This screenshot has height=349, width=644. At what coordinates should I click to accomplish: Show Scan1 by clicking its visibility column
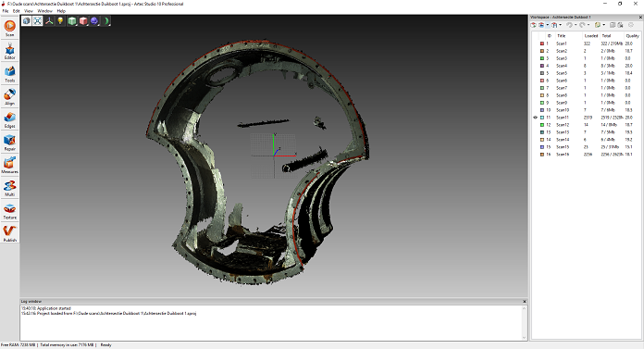click(535, 44)
